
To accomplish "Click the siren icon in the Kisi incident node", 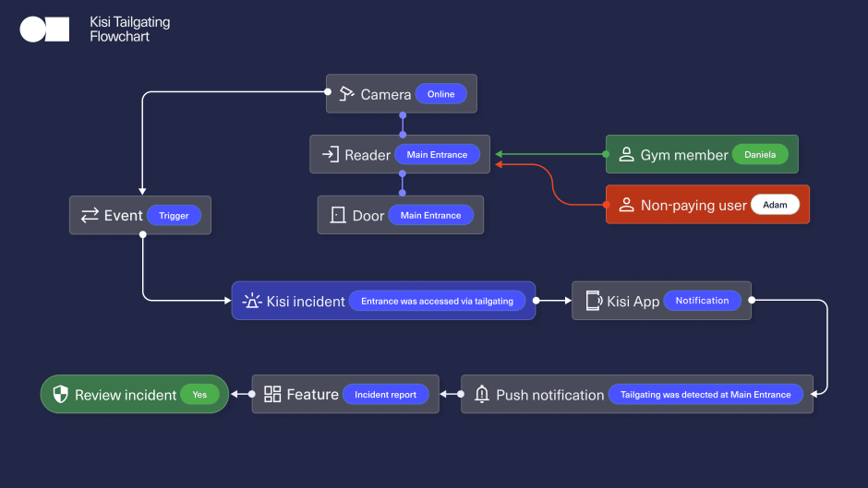I will pyautogui.click(x=252, y=301).
